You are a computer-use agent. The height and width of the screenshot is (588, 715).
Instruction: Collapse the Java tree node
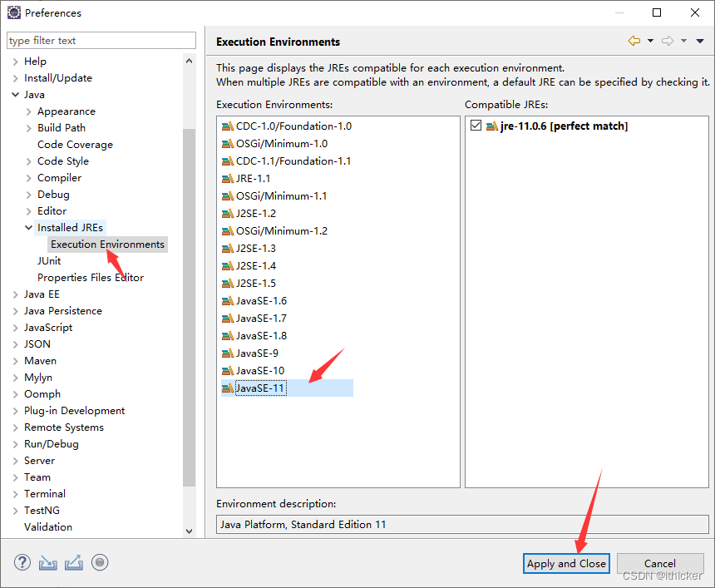(16, 95)
